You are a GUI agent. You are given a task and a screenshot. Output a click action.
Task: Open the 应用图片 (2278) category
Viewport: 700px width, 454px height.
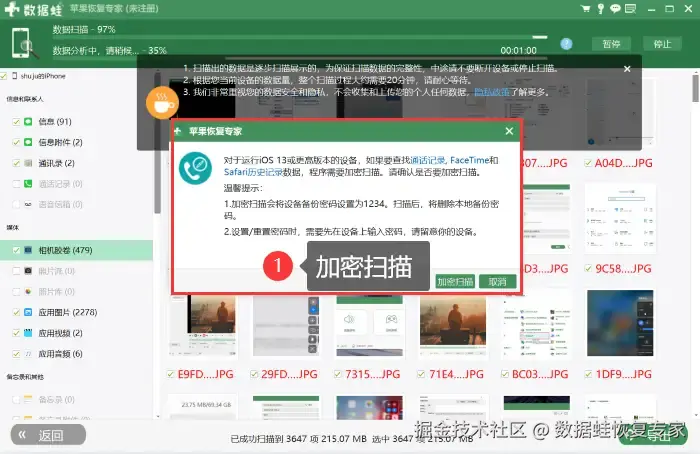coord(76,312)
